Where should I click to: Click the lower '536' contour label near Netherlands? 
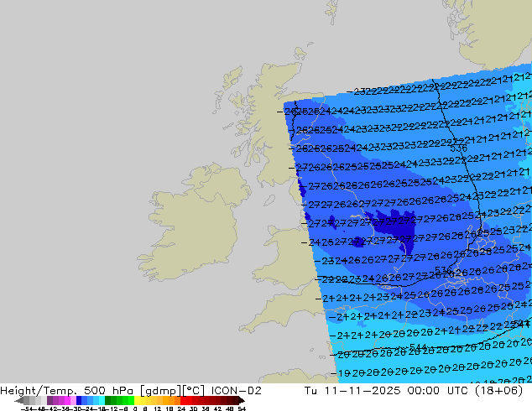click(443, 270)
